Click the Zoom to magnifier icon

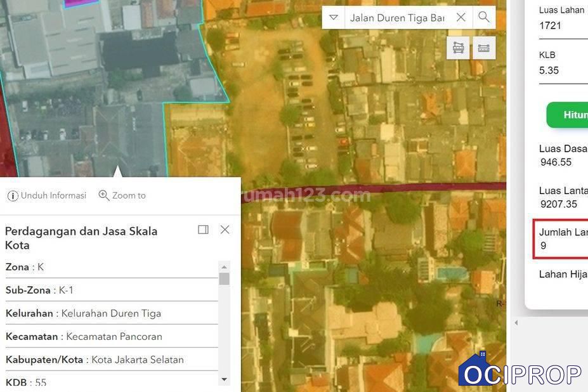coord(104,195)
